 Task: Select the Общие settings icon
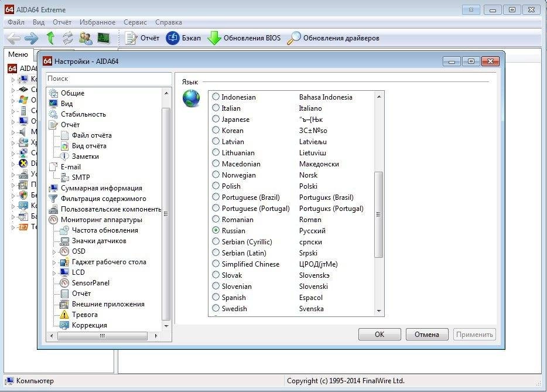[x=53, y=93]
